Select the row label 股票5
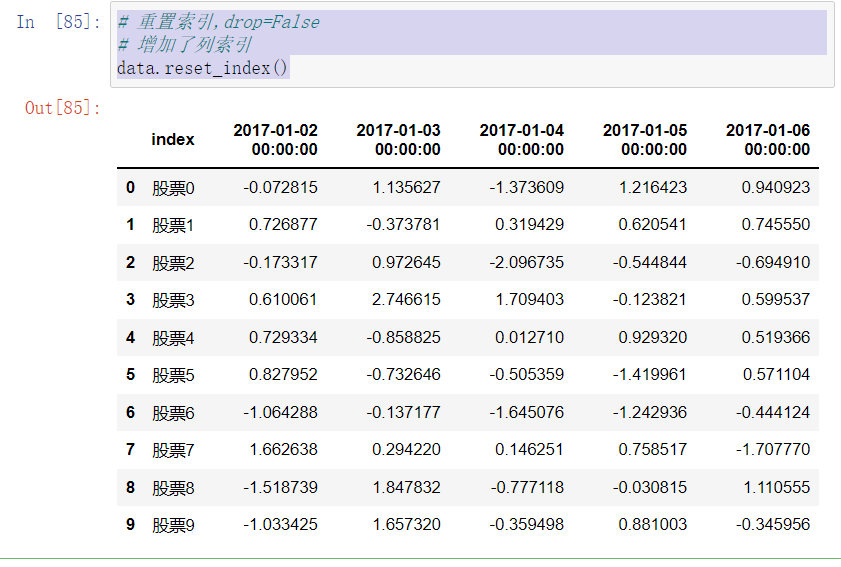 pos(173,375)
